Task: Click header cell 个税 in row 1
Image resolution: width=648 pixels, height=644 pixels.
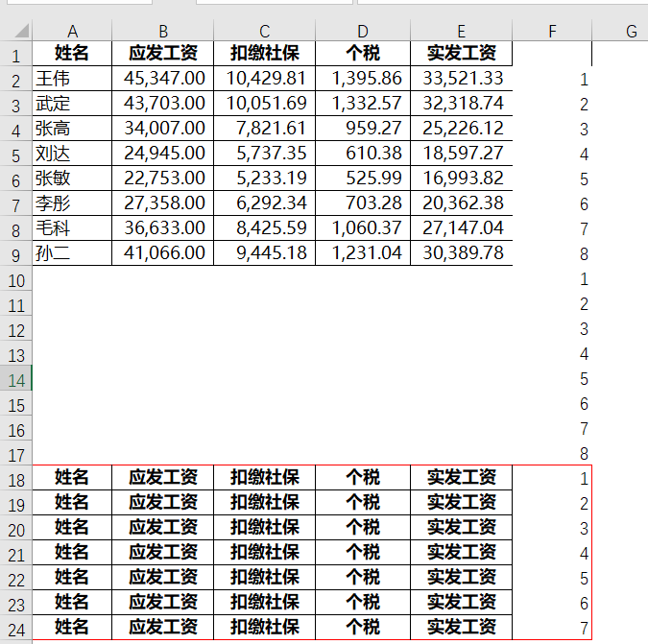Action: click(x=363, y=54)
